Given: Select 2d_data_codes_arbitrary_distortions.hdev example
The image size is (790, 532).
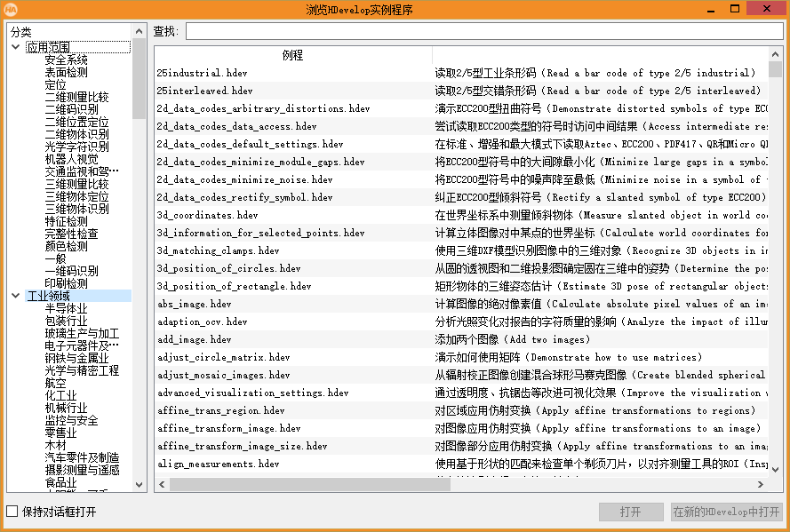Looking at the screenshot, I should (263, 108).
